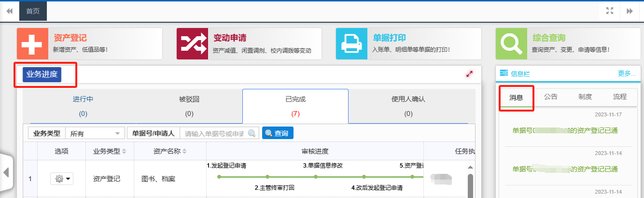
Task: Select the 使用人确认 tab
Action: (408, 105)
